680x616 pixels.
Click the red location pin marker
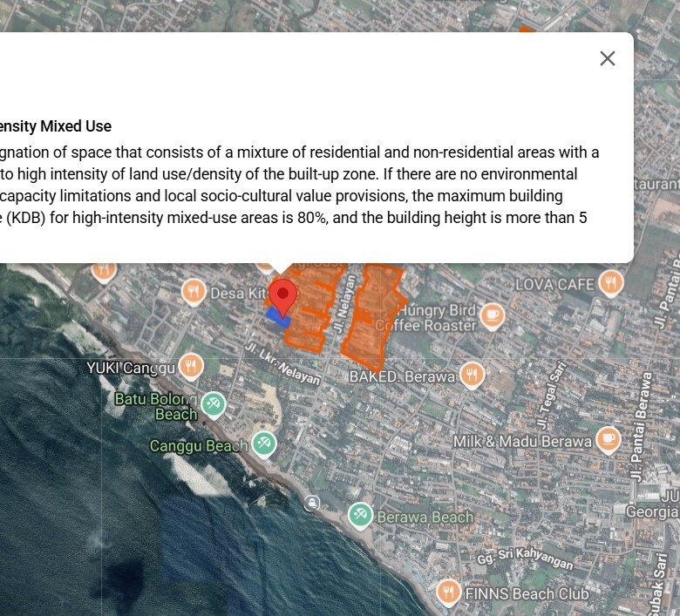point(282,296)
